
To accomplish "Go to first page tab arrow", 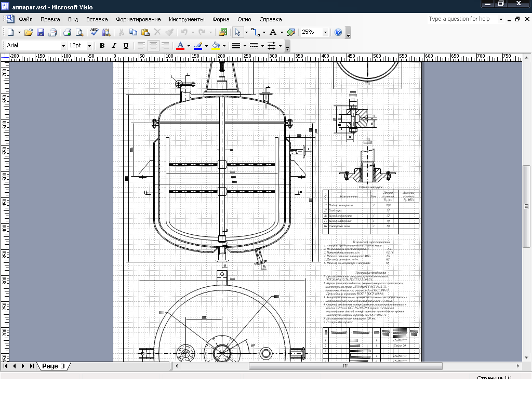I will 5,366.
